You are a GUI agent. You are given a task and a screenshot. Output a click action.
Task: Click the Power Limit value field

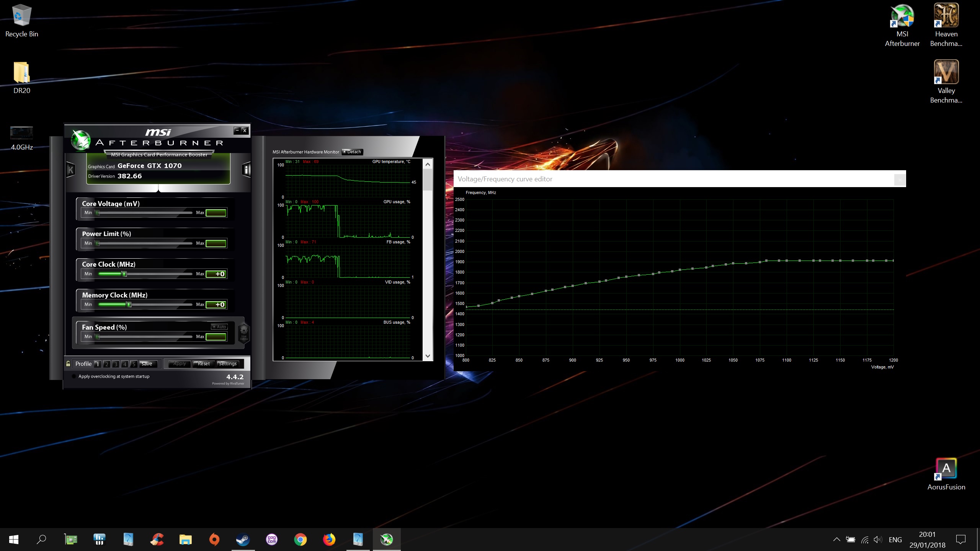(x=216, y=243)
